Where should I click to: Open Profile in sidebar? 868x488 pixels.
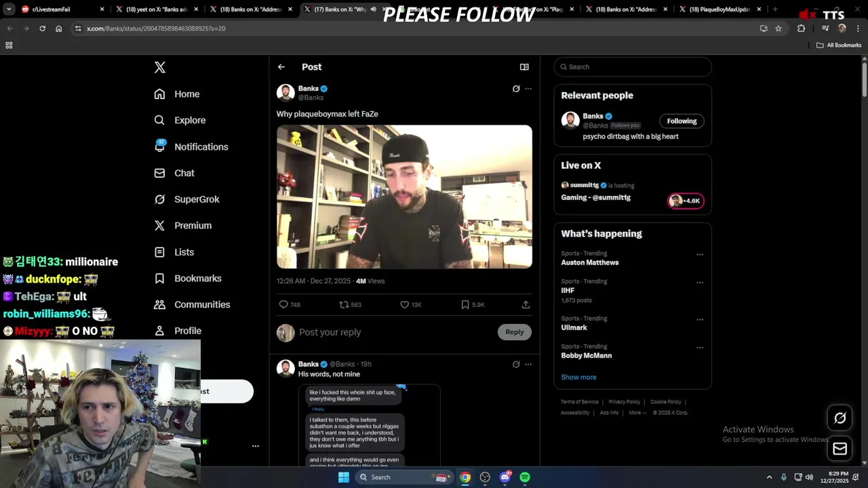[178, 331]
